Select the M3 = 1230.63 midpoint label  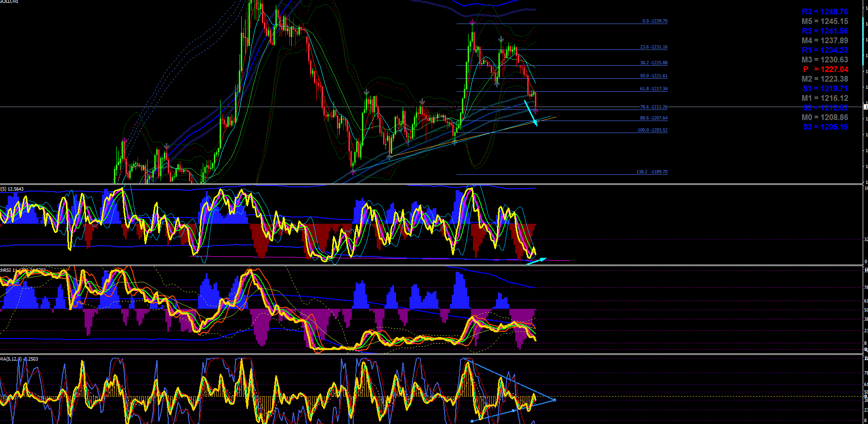tap(825, 60)
